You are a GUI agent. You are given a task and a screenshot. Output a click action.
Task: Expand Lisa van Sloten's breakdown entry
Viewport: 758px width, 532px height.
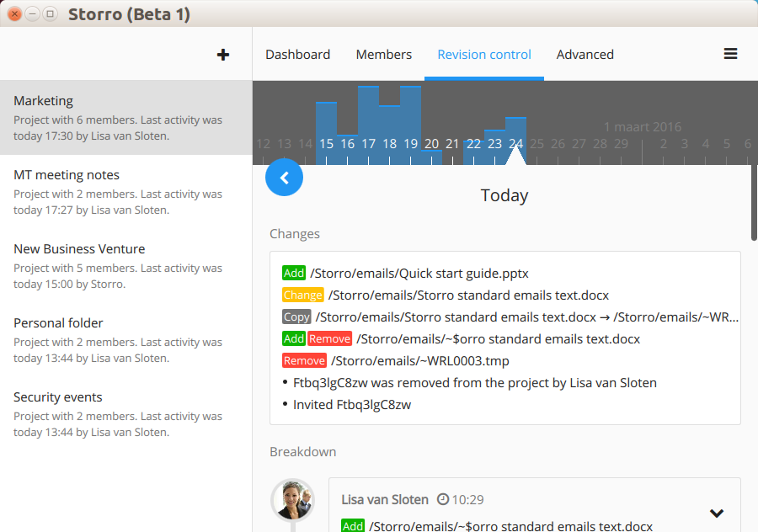coord(717,513)
